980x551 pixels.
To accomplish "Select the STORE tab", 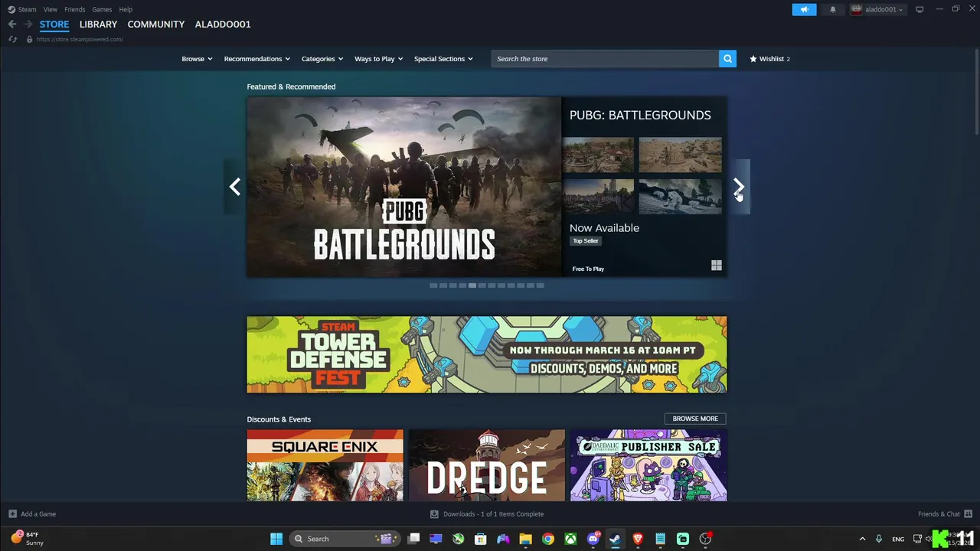I will pos(54,24).
